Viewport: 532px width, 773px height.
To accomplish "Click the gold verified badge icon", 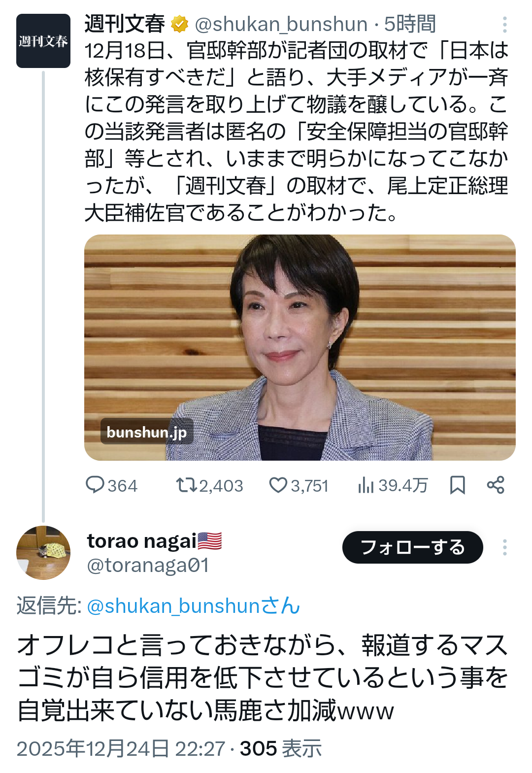I will pos(180,24).
